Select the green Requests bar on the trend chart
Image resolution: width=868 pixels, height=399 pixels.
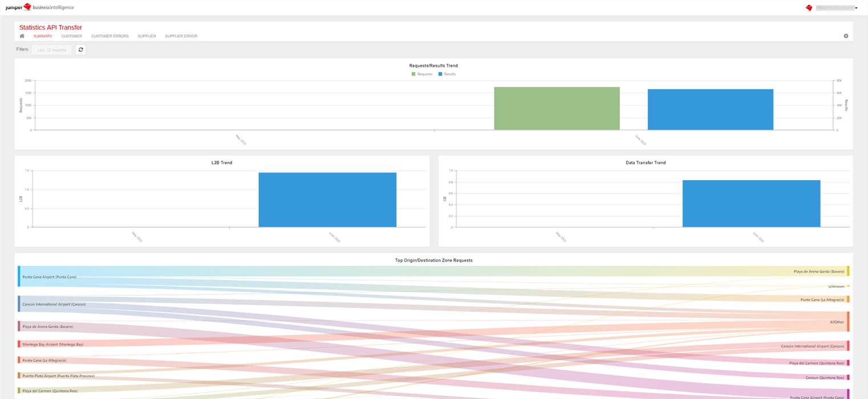[557, 108]
